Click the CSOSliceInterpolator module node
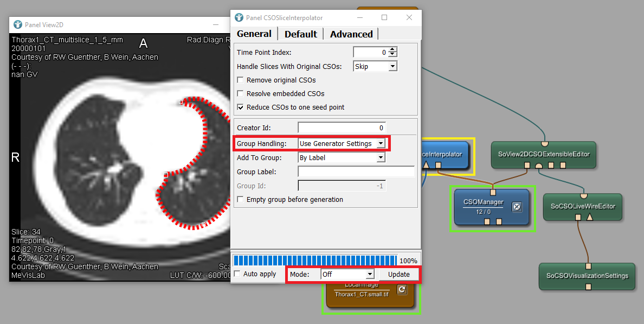The width and height of the screenshot is (644, 324). pyautogui.click(x=445, y=154)
